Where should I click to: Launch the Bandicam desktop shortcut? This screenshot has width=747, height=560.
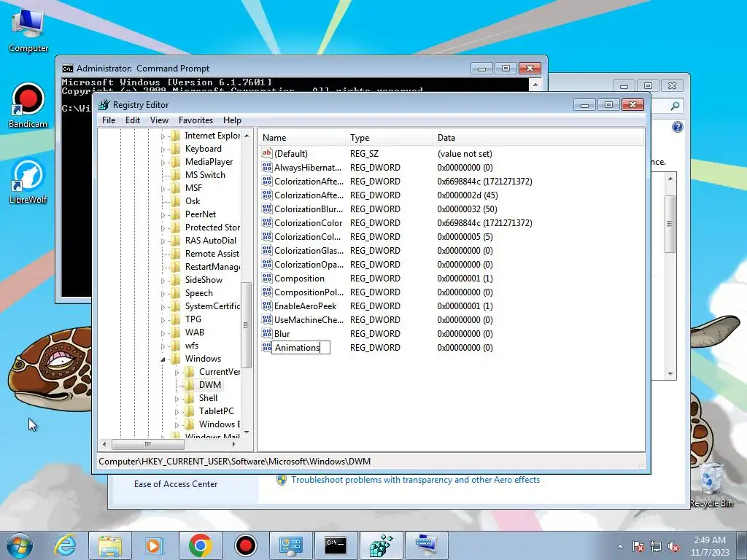tap(28, 105)
